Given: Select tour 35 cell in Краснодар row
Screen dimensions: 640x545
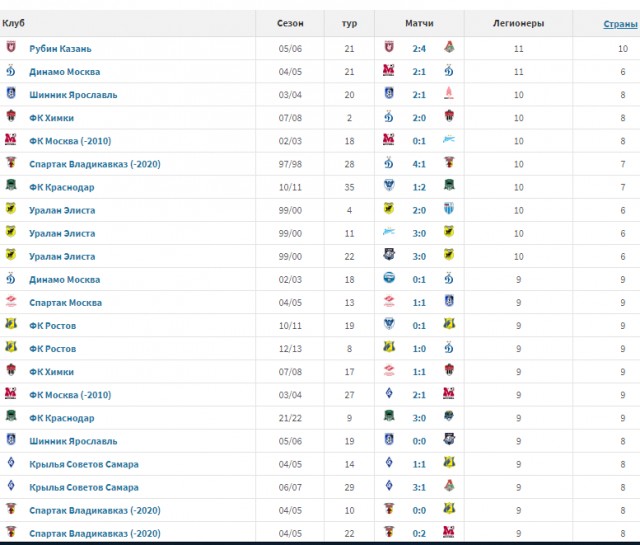Looking at the screenshot, I should [x=349, y=187].
